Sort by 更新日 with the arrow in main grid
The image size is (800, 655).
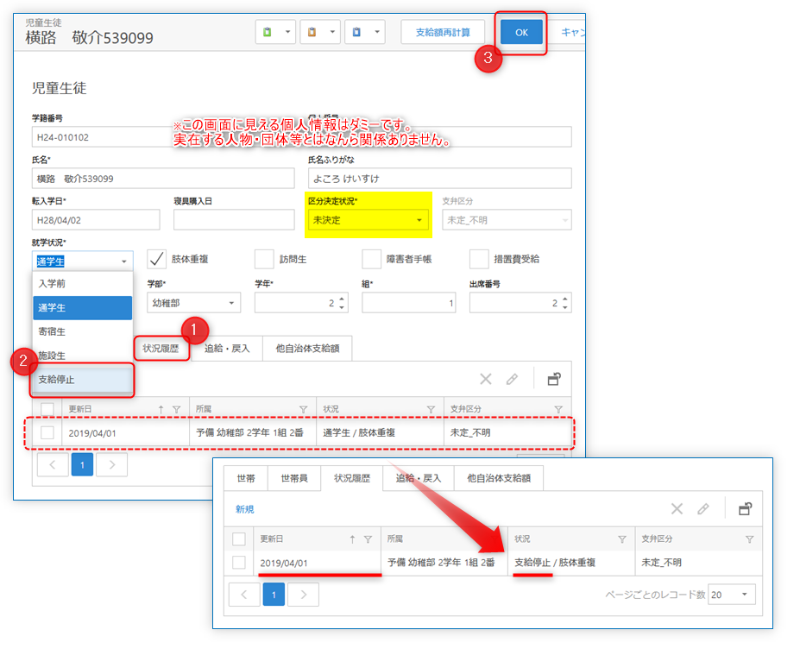pos(161,409)
